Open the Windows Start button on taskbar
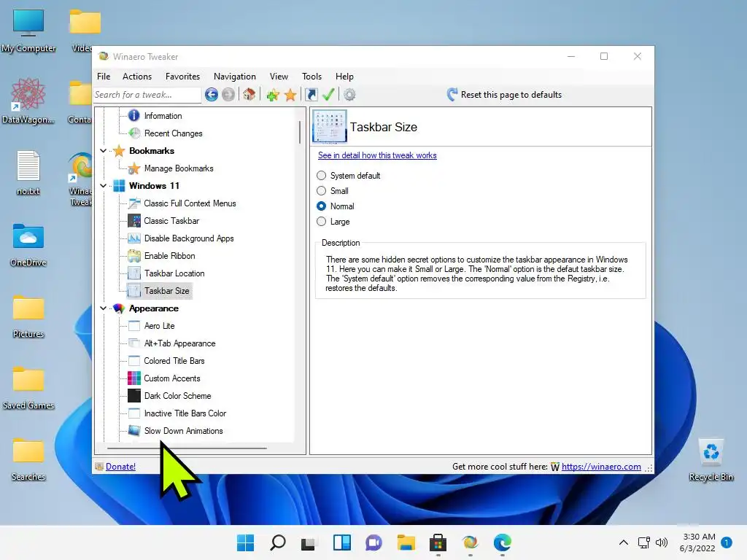Screen dimensions: 747x560 (245, 542)
